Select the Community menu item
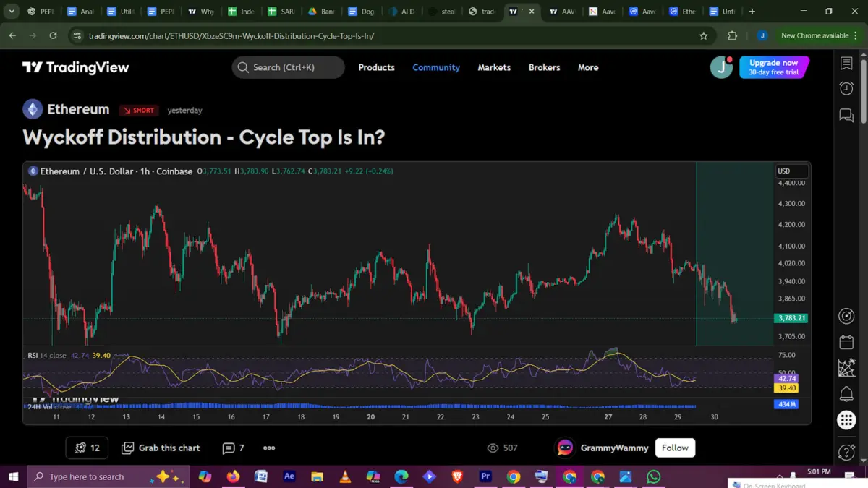The height and width of the screenshot is (488, 868). [x=435, y=67]
